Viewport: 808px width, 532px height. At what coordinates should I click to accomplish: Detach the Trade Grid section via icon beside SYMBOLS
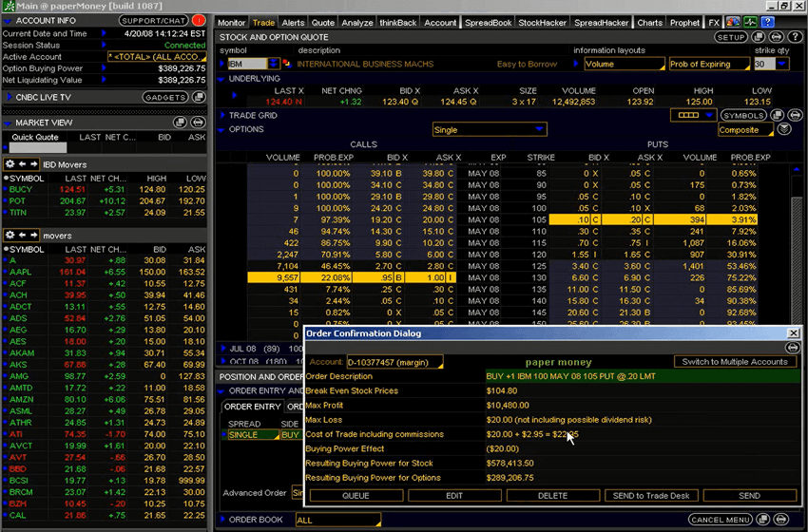[777, 115]
